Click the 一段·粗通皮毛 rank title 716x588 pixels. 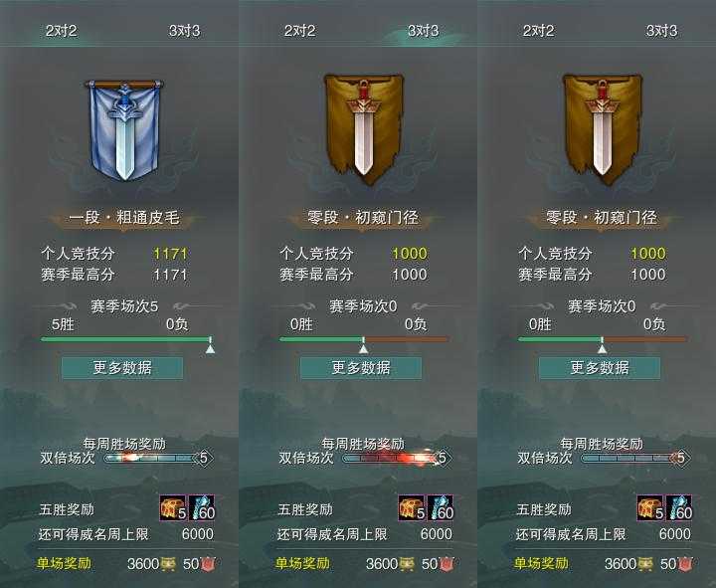pos(124,218)
